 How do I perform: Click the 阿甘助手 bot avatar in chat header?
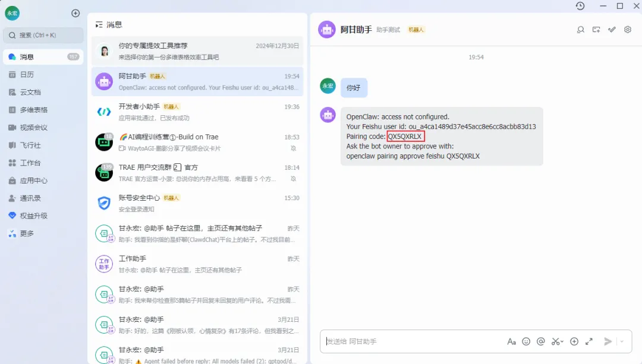click(327, 30)
